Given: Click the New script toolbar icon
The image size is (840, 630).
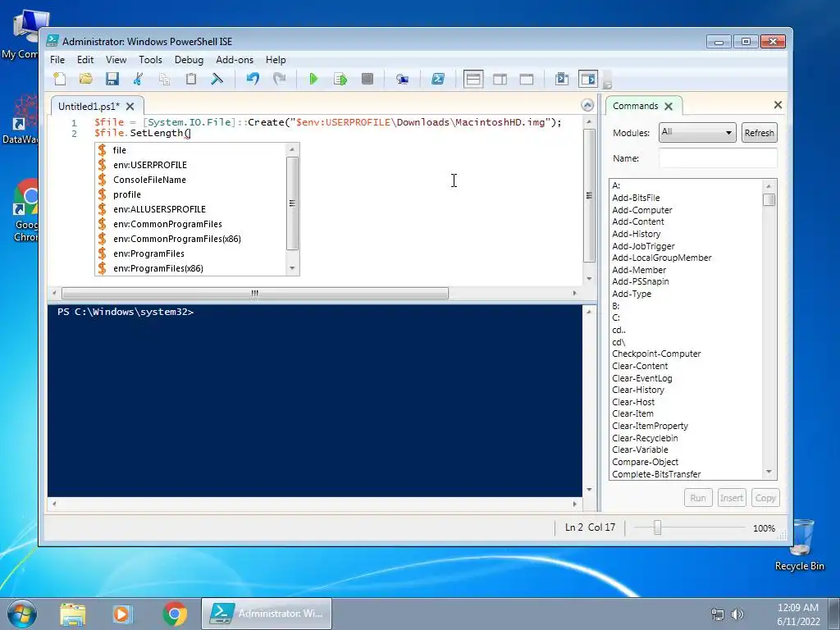Looking at the screenshot, I should pos(60,80).
